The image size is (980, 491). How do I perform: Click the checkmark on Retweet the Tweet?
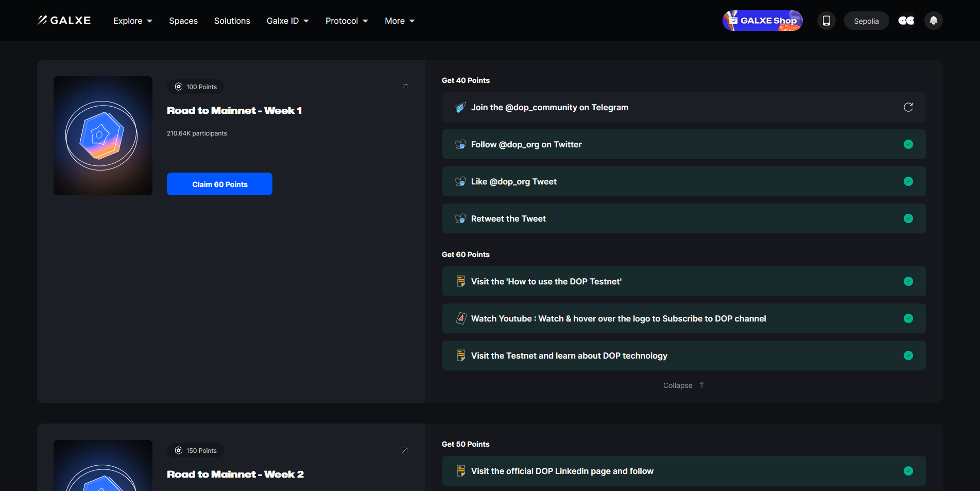click(x=908, y=218)
